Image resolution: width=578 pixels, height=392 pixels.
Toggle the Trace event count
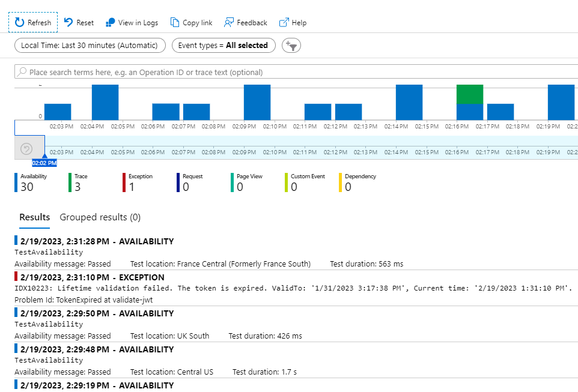79,182
